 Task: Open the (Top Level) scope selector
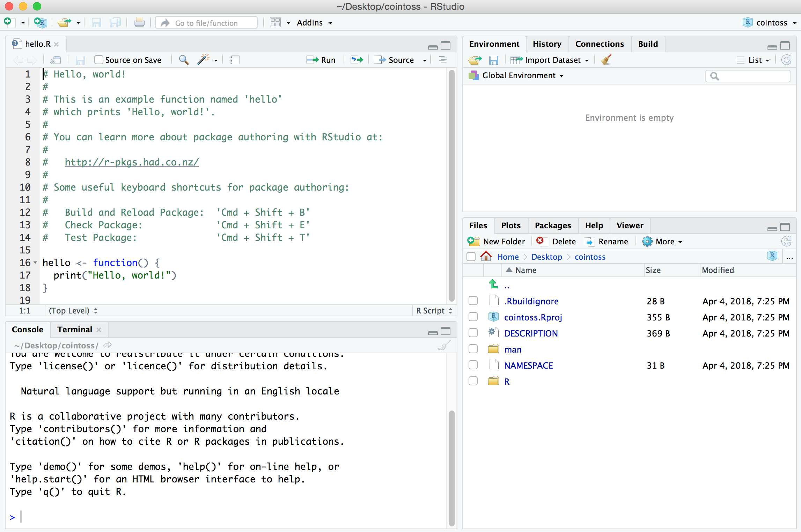pos(73,310)
